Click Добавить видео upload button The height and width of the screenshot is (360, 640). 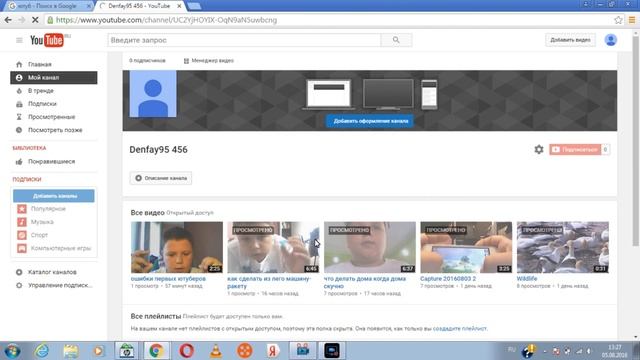point(570,40)
